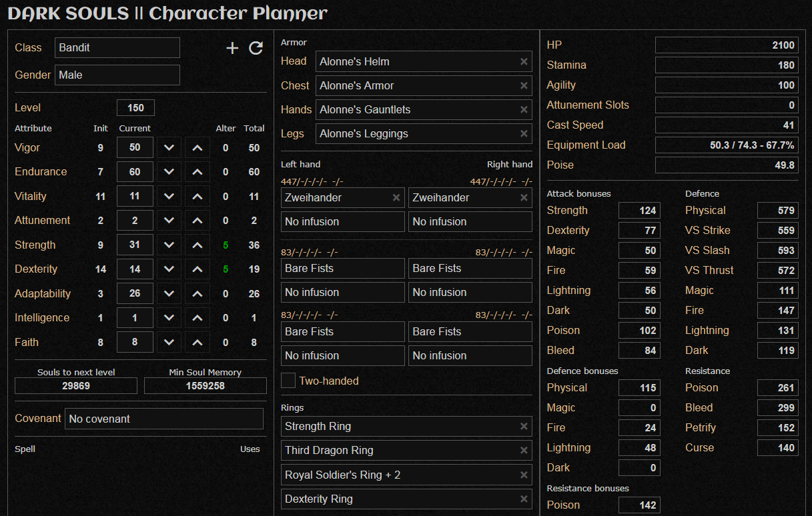Remove Strength Ring with its X
This screenshot has height=516, width=812.
tap(524, 427)
